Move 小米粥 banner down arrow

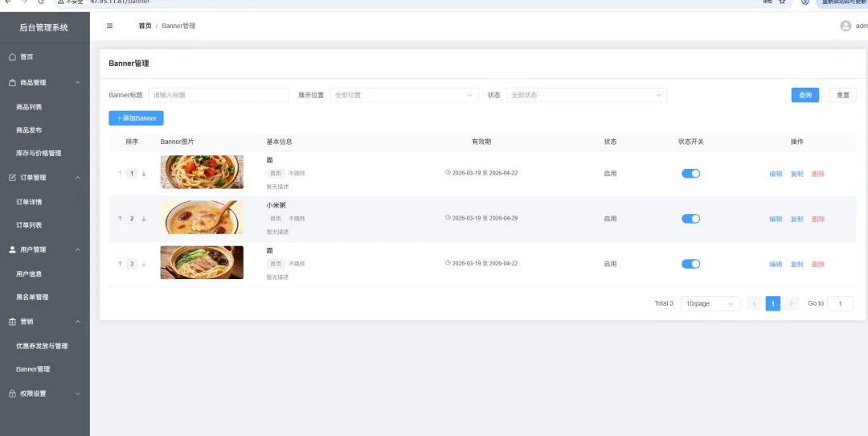point(144,219)
